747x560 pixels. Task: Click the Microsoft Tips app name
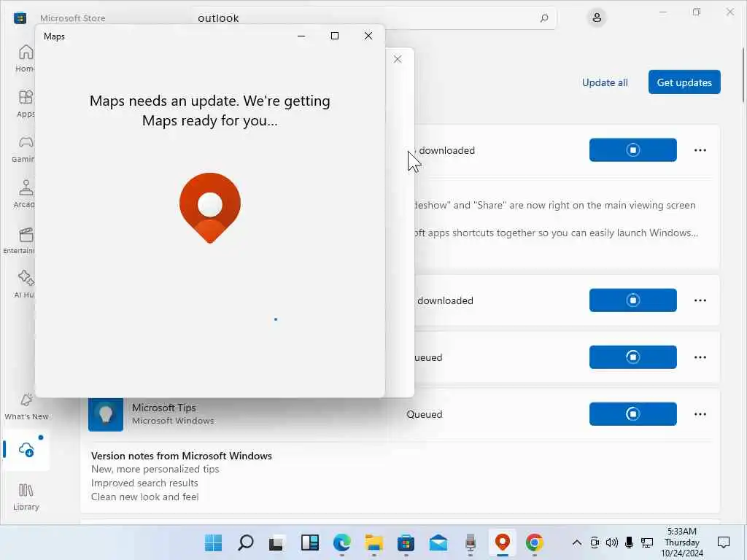163,408
